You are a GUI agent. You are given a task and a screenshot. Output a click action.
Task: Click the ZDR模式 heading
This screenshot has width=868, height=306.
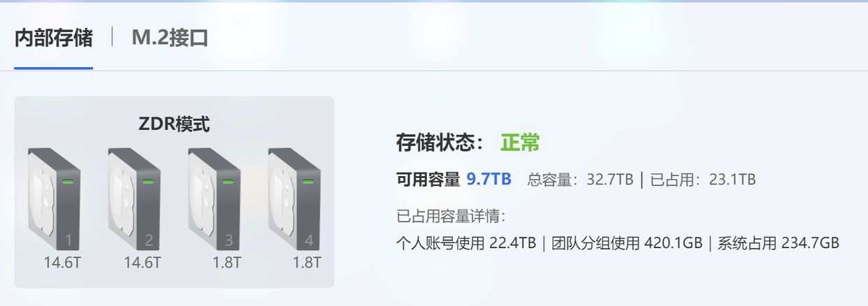click(x=174, y=124)
